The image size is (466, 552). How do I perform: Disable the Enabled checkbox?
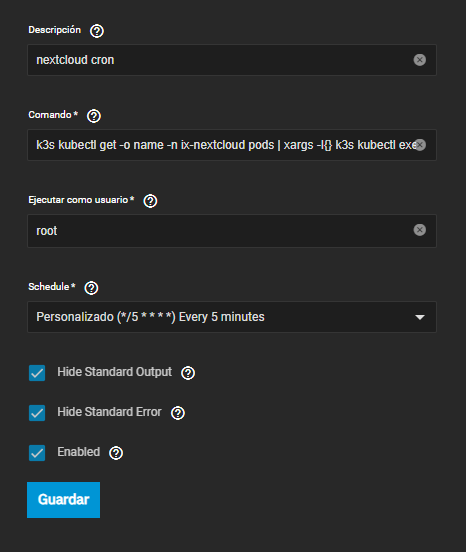37,453
